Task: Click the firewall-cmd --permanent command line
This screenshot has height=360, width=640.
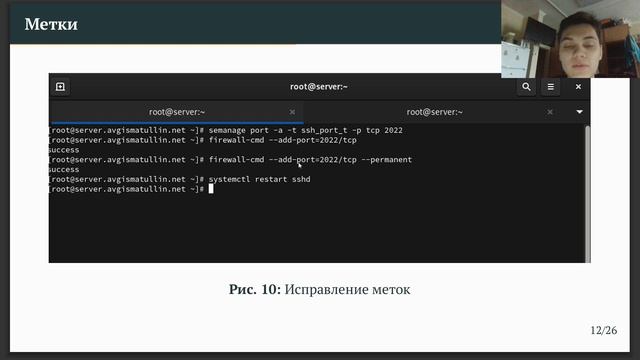Action: [231, 160]
